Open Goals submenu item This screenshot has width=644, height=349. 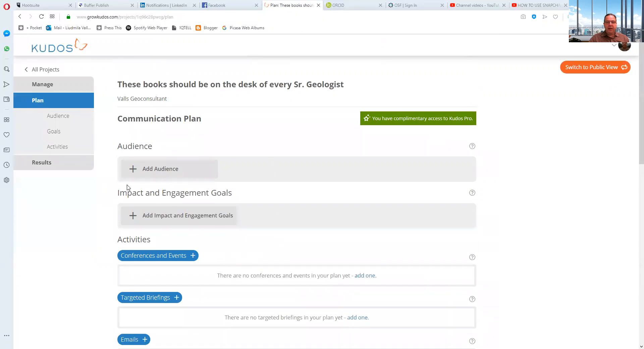click(54, 131)
